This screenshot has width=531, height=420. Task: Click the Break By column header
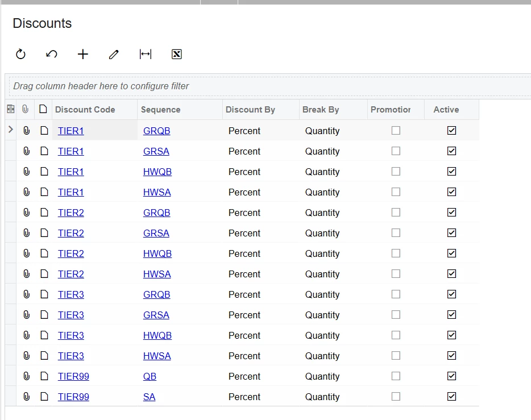[x=321, y=110]
